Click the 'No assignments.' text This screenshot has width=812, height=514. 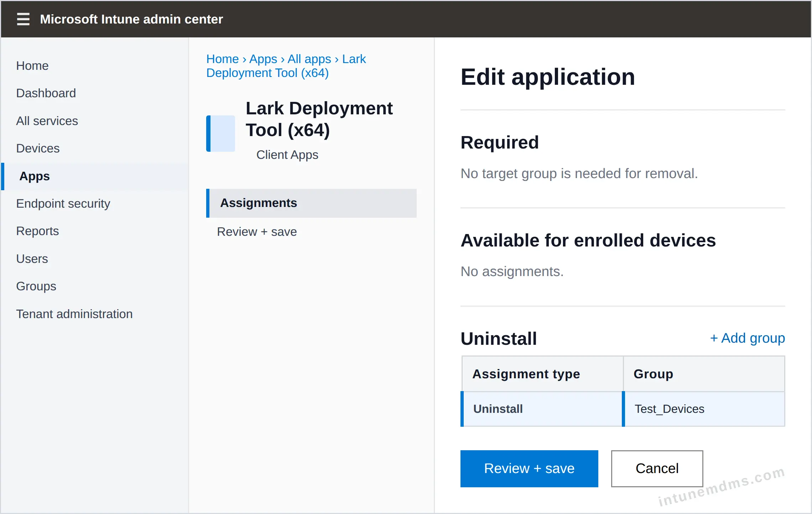(x=512, y=271)
